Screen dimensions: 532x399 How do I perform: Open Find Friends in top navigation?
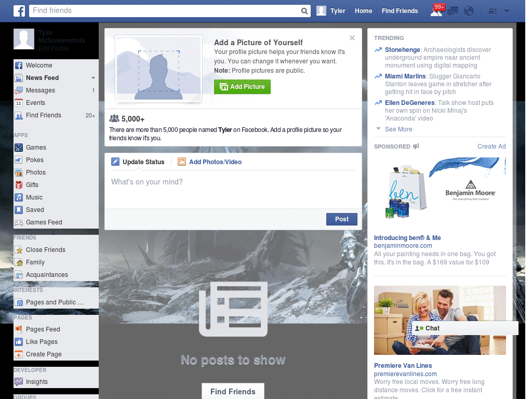(400, 11)
